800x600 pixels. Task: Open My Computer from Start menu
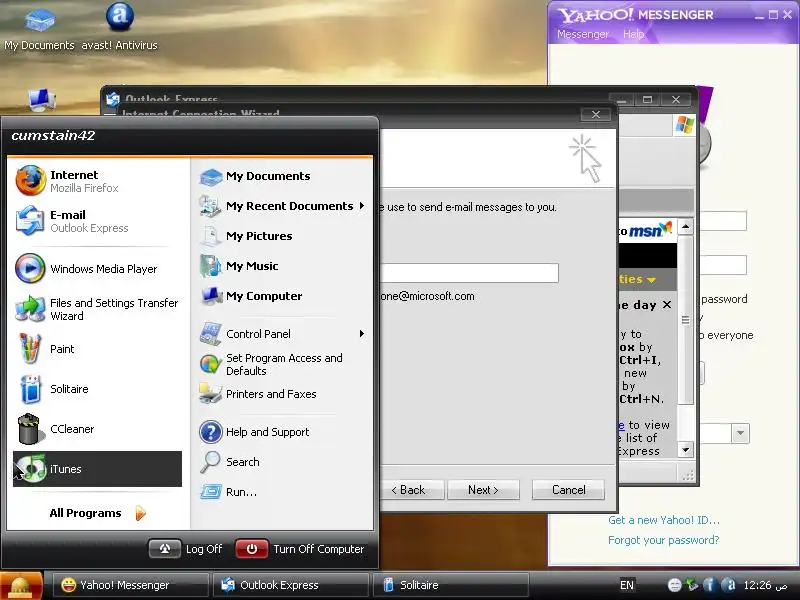[x=282, y=296]
